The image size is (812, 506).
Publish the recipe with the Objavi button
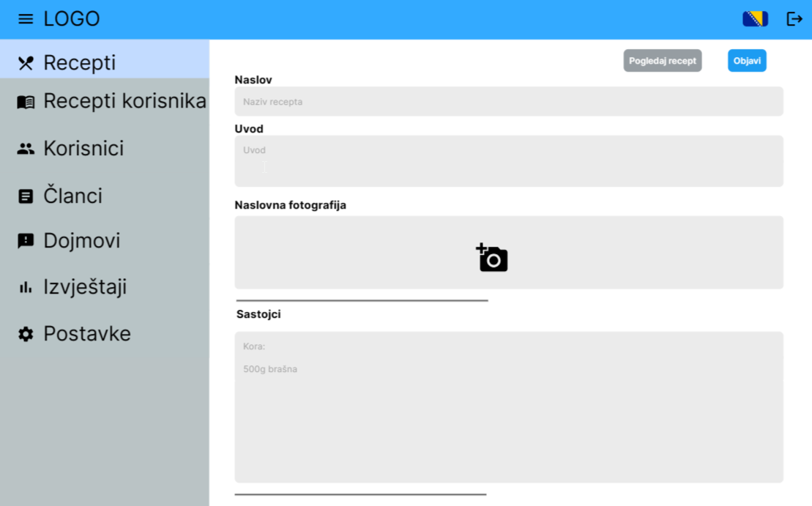747,61
